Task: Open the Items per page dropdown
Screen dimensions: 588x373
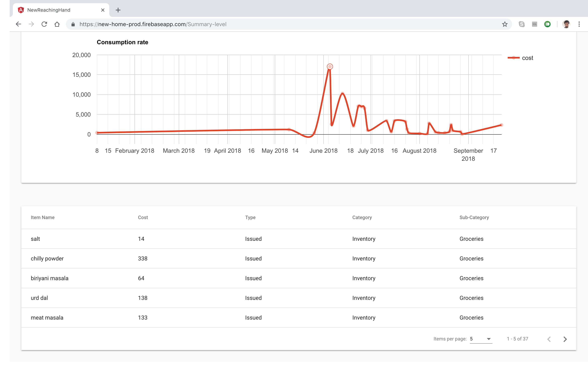Action: [x=481, y=339]
